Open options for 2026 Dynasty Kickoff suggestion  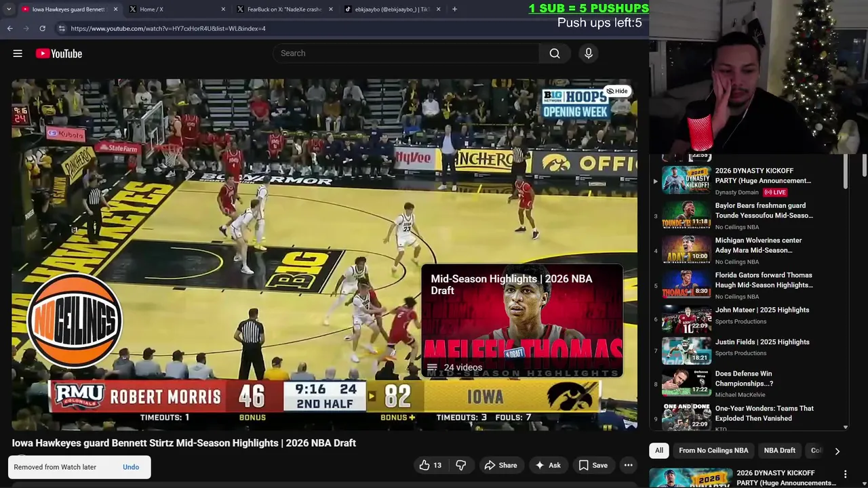(x=845, y=474)
